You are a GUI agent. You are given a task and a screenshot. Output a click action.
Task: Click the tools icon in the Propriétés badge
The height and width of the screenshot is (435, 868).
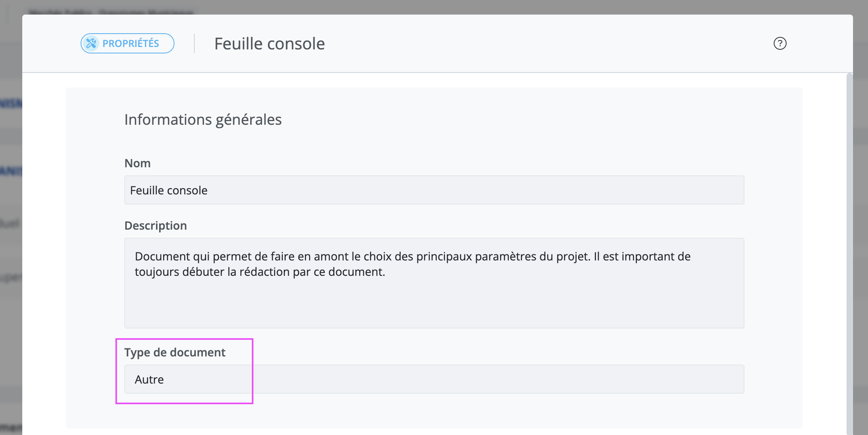91,43
